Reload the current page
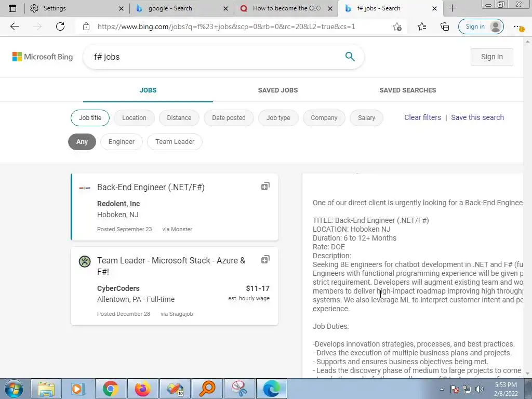Viewport: 532px width, 399px height. [60, 26]
